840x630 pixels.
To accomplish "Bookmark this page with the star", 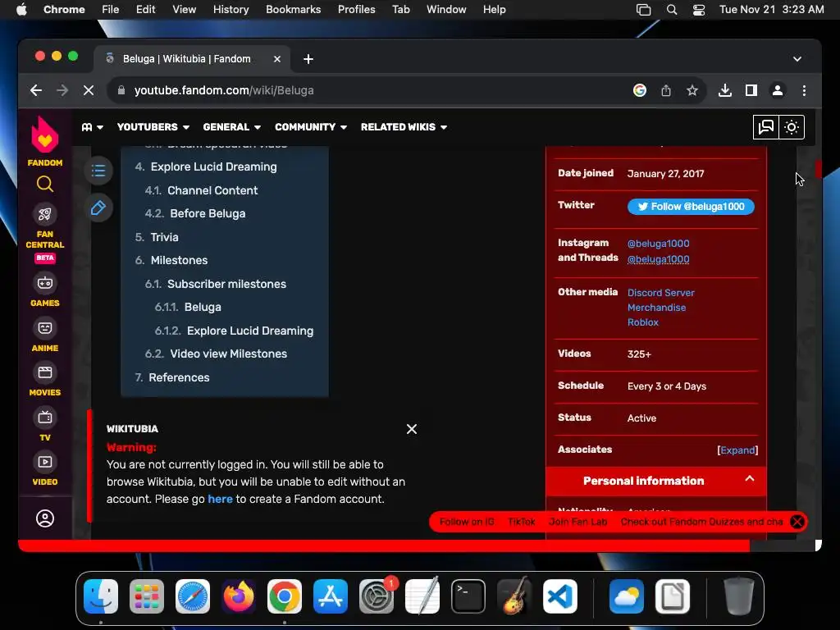I will [692, 90].
